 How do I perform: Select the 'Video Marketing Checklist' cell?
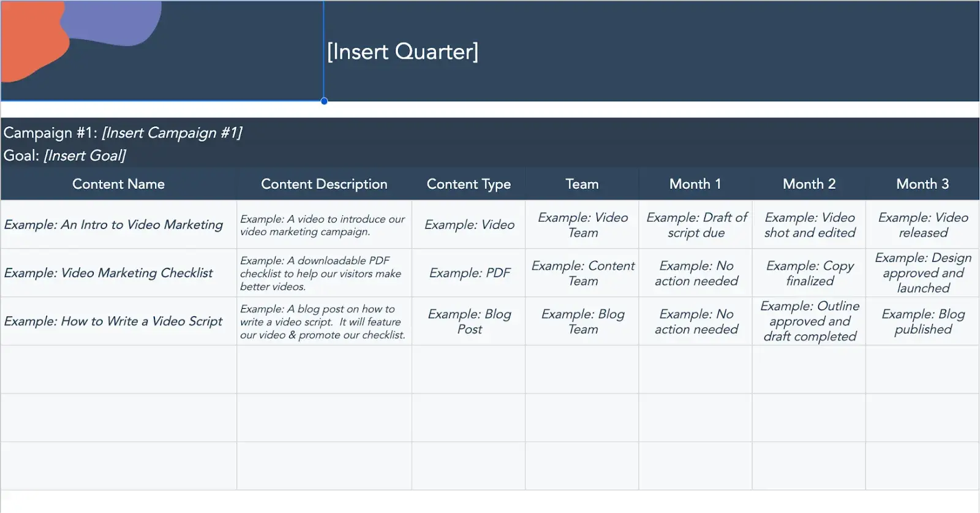(x=108, y=273)
